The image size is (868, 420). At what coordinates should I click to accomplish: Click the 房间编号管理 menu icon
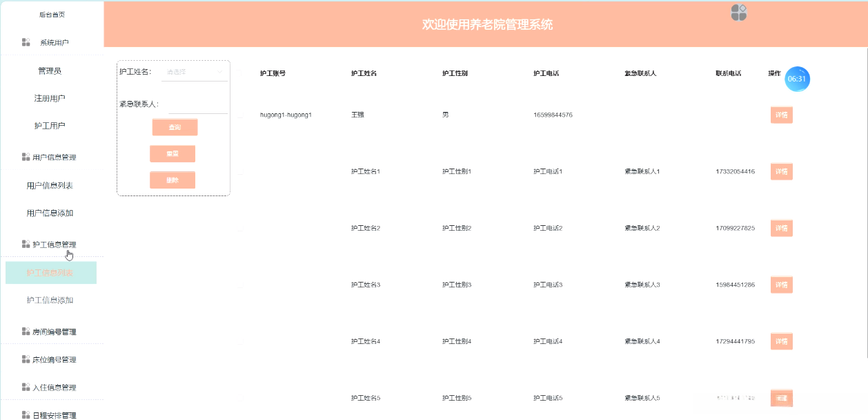pyautogui.click(x=26, y=332)
